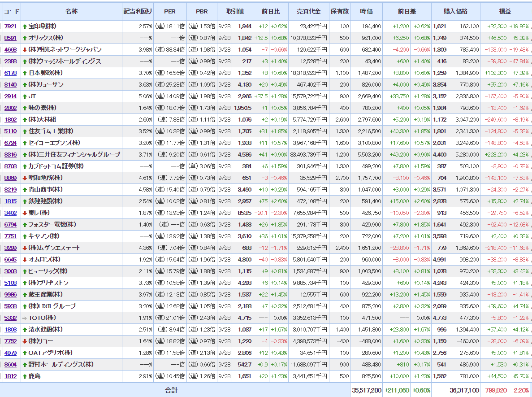Click the gray sideways arrow beside TOTO(株)

25,318
